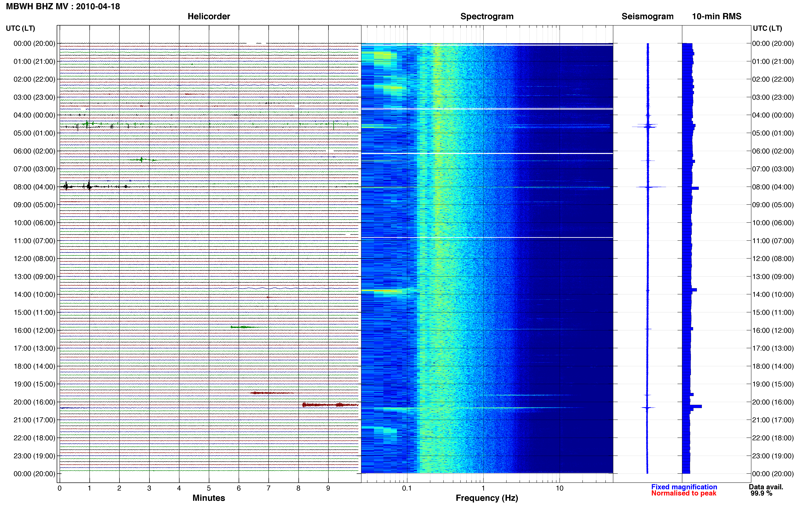Select the 04:00 (00:00) label beside the helicorder

point(34,115)
